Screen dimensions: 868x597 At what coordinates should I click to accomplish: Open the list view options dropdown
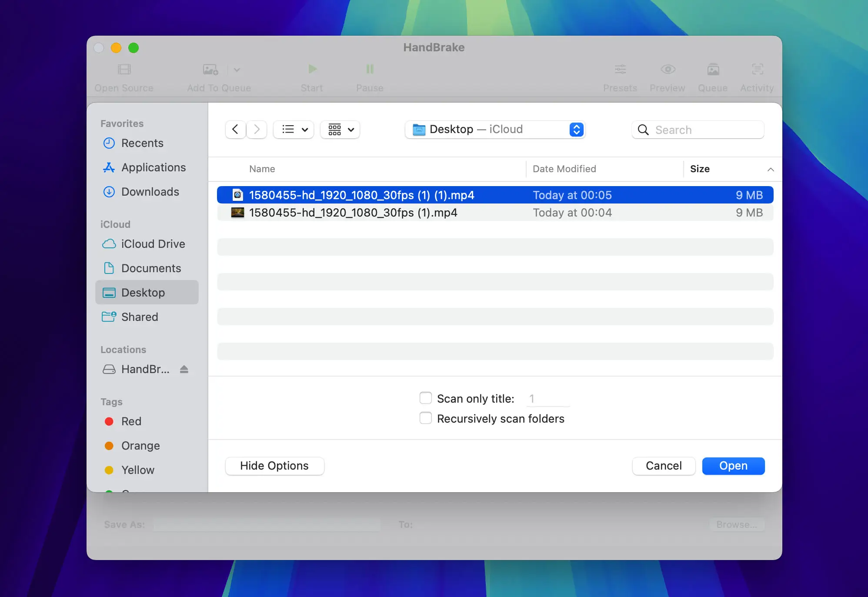[294, 130]
